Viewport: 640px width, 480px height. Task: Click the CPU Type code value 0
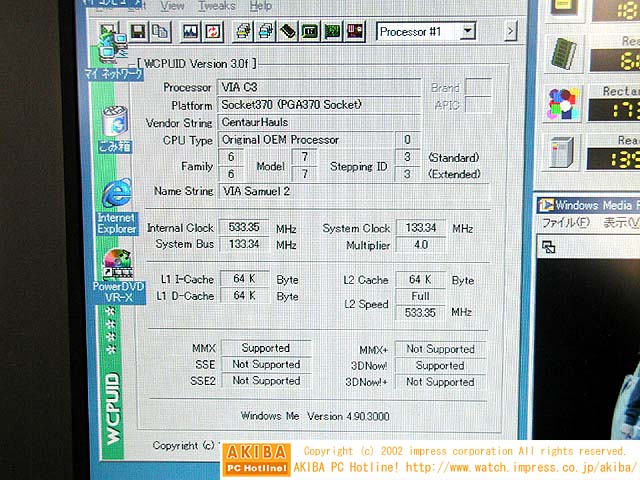(x=407, y=140)
